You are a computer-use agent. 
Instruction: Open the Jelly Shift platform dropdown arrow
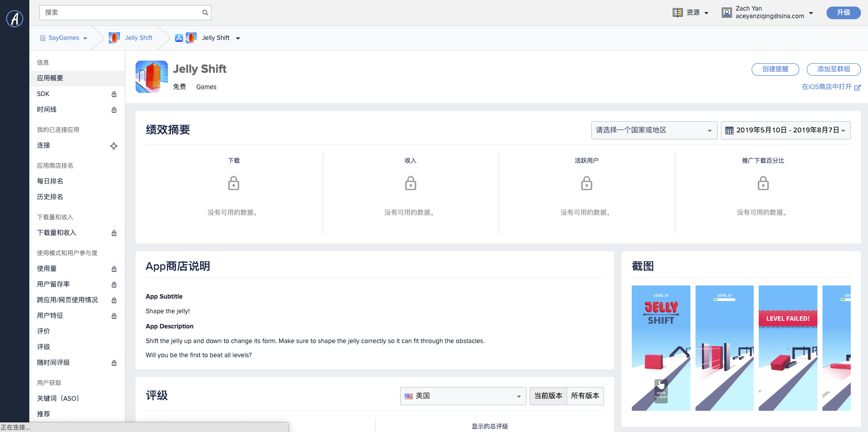pyautogui.click(x=238, y=38)
